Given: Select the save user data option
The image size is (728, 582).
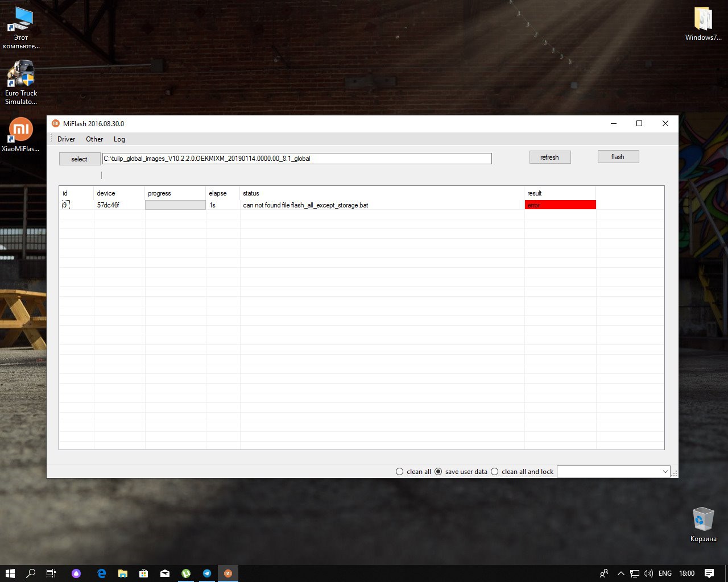Looking at the screenshot, I should tap(461, 472).
